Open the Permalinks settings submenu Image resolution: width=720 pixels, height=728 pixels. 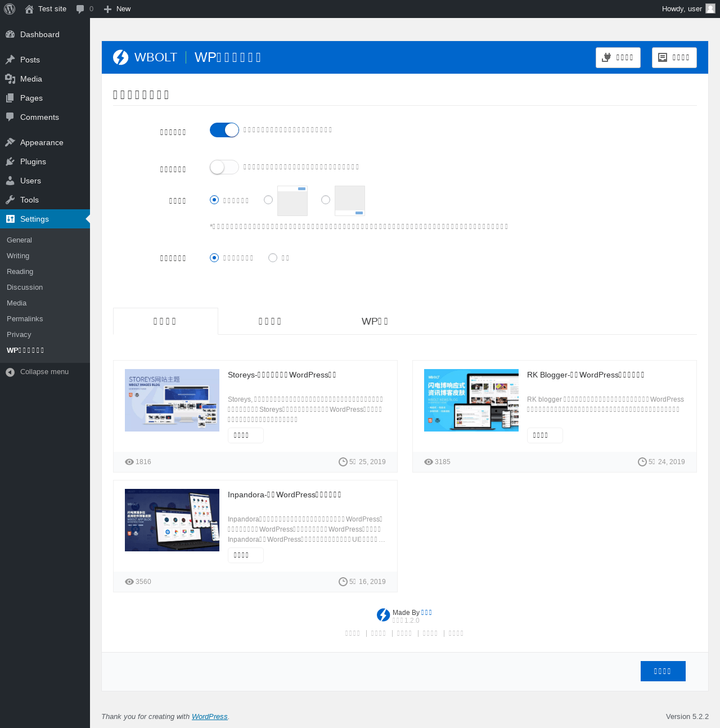click(x=45, y=318)
